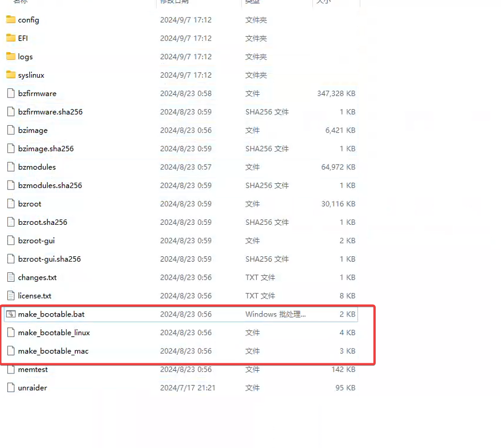Click the "Windows 批处理..." type cell
501x448 pixels.
275,314
